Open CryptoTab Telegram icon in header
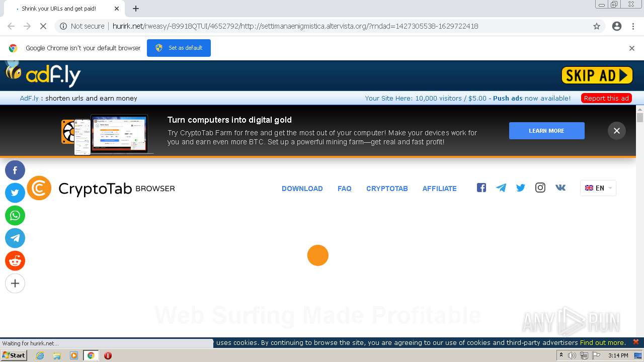 [501, 188]
